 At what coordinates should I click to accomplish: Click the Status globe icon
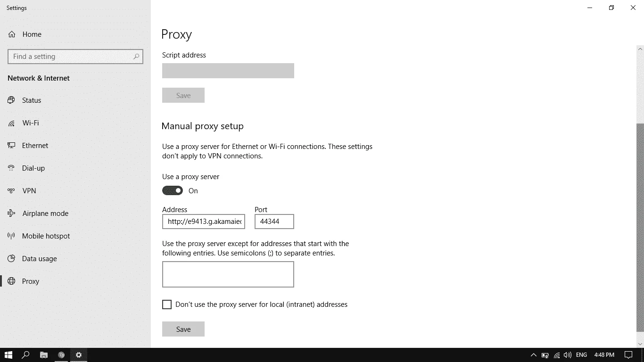click(x=11, y=100)
